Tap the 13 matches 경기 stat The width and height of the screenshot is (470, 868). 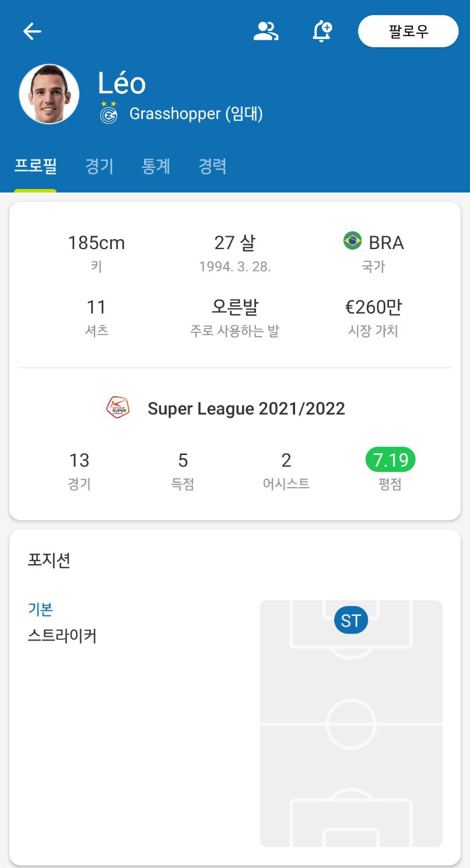point(79,471)
